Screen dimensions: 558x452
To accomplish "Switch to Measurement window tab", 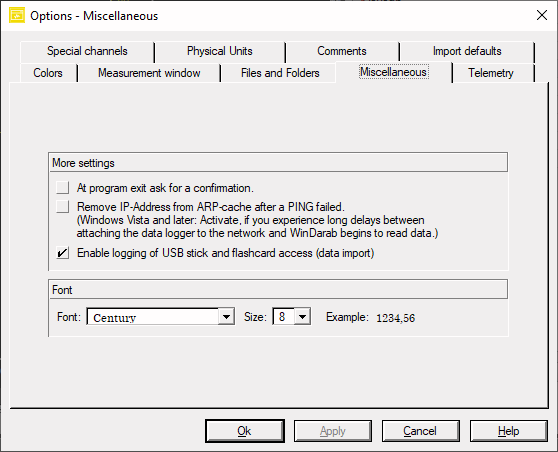I will click(149, 73).
